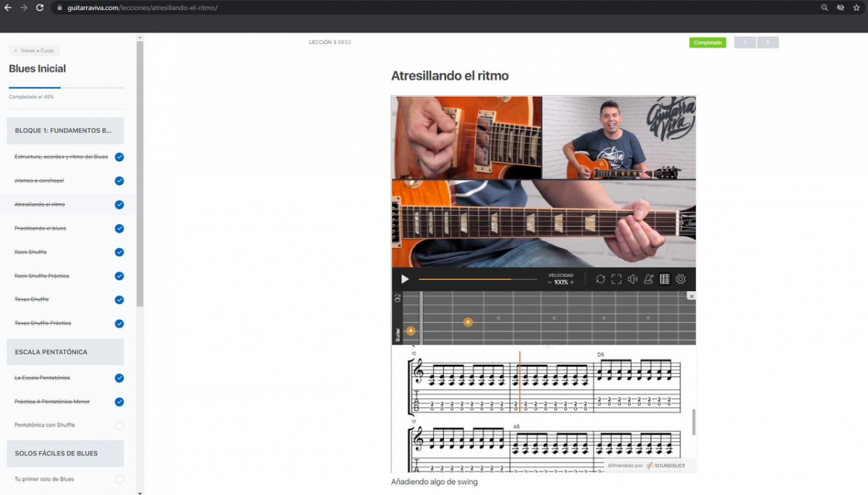Enter fullscreen mode in the player
This screenshot has width=868, height=495.
(x=616, y=280)
